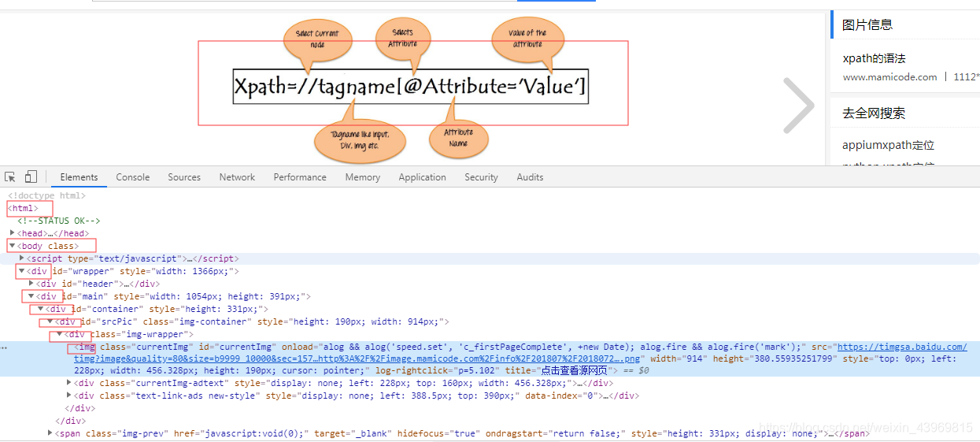Switch to the Console tab
This screenshot has width=980, height=442.
click(133, 177)
